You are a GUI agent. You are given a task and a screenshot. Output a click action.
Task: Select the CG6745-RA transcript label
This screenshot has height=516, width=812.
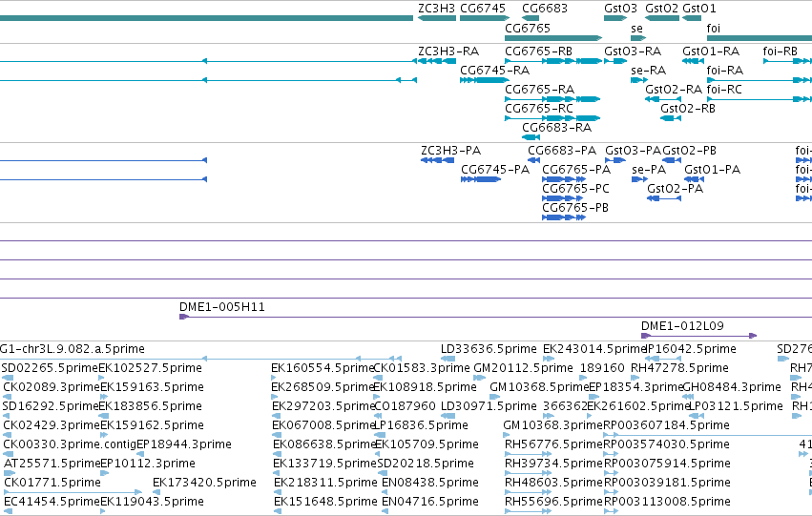click(494, 71)
